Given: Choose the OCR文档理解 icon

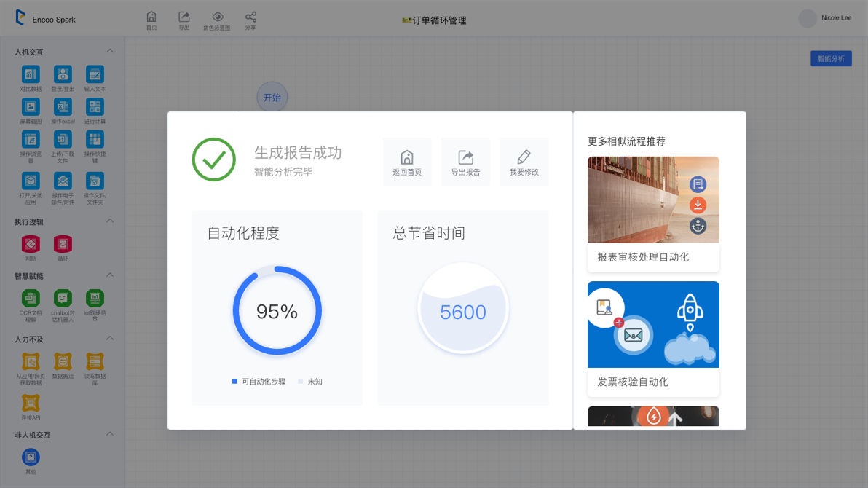Looking at the screenshot, I should point(31,298).
